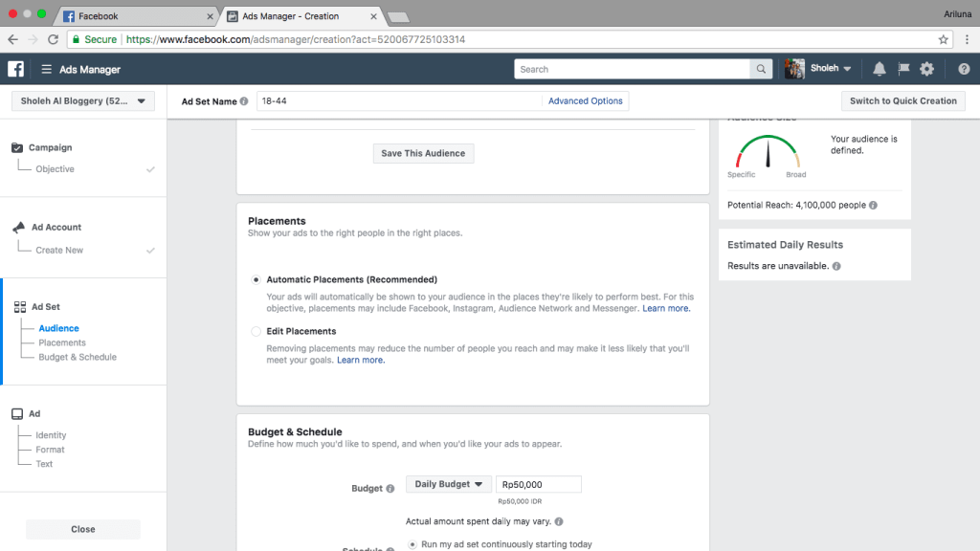Click the Budget info icon
Viewport: 980px width, 551px height.
point(390,489)
